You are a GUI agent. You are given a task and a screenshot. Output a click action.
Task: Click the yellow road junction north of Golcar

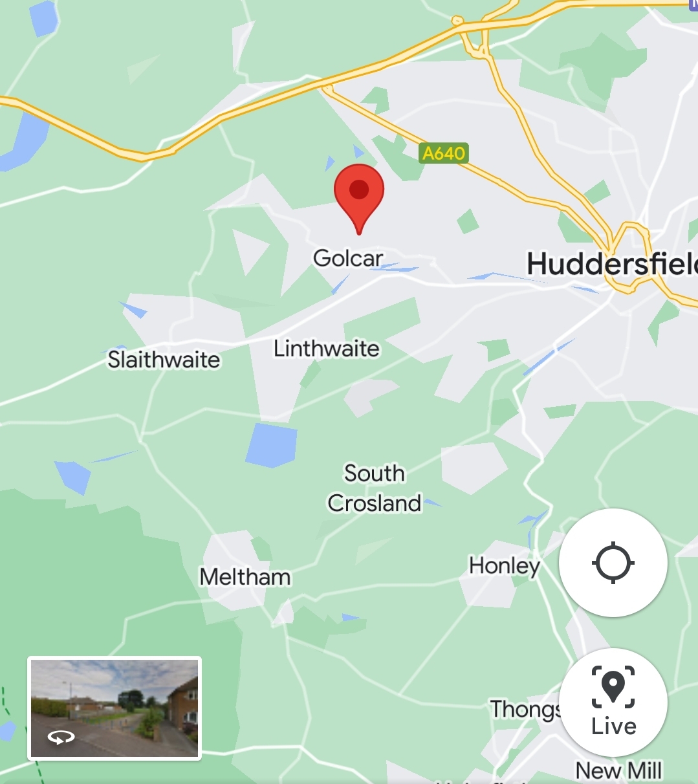(327, 89)
